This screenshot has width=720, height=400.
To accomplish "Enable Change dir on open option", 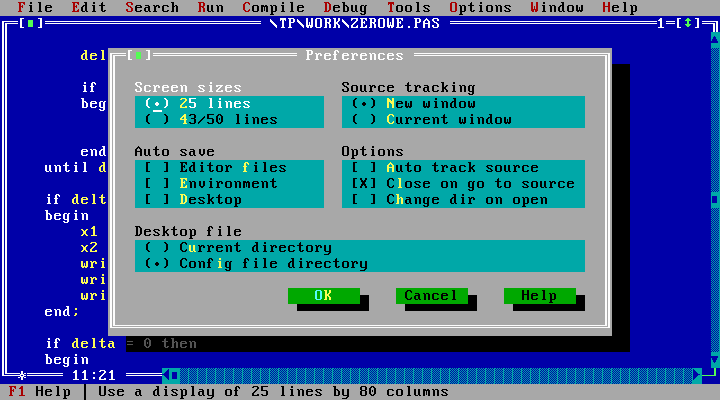I will tap(365, 199).
